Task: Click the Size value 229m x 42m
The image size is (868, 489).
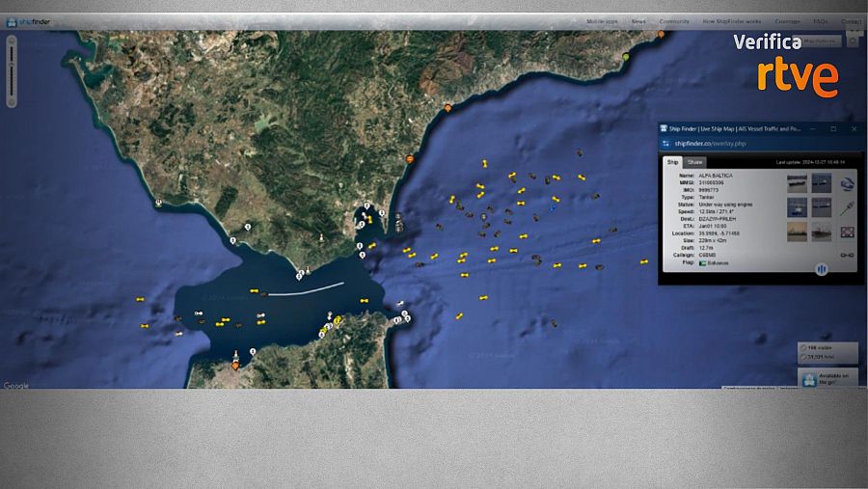Action: click(713, 241)
